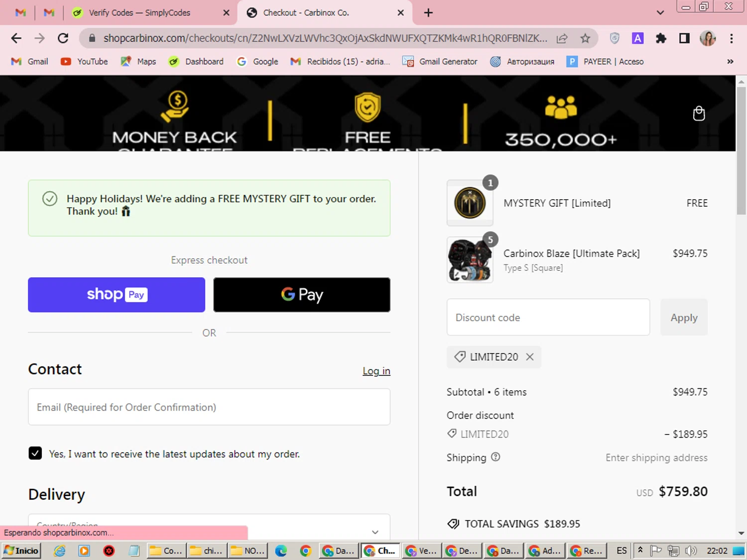The width and height of the screenshot is (747, 560).
Task: Click the taskbar clock 22:02
Action: [x=717, y=551]
